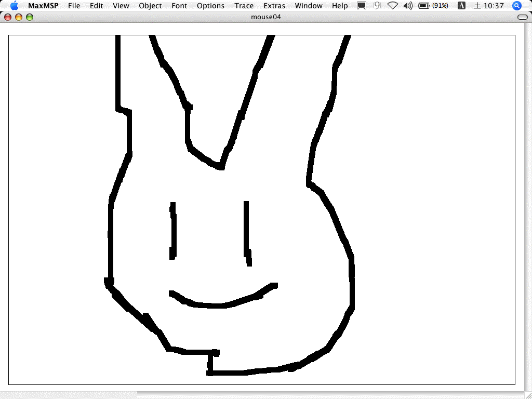Open the Extras menu
The image size is (532, 399).
tap(274, 6)
